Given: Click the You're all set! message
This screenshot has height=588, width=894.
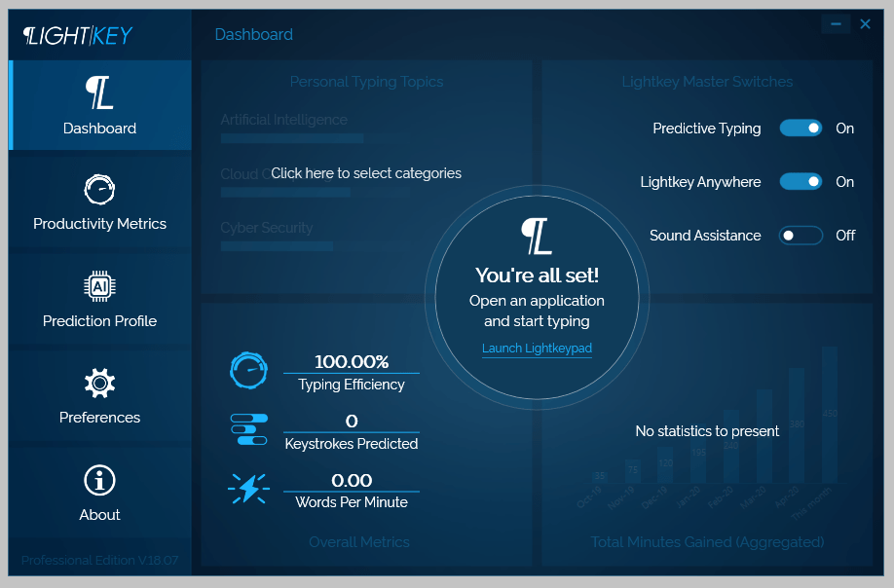Looking at the screenshot, I should tap(537, 276).
